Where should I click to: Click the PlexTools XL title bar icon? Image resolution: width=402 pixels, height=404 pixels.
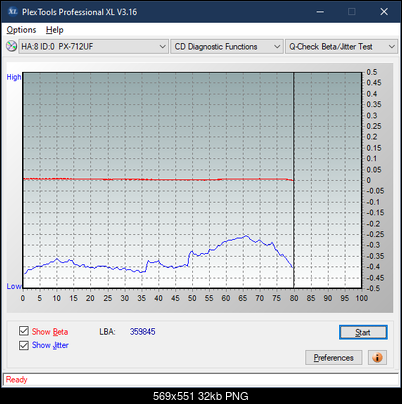pyautogui.click(x=12, y=12)
